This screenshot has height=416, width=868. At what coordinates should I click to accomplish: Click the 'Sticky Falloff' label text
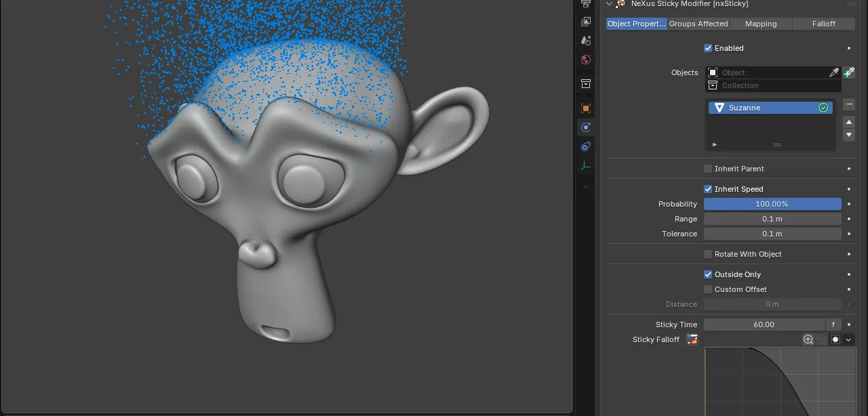coord(656,339)
